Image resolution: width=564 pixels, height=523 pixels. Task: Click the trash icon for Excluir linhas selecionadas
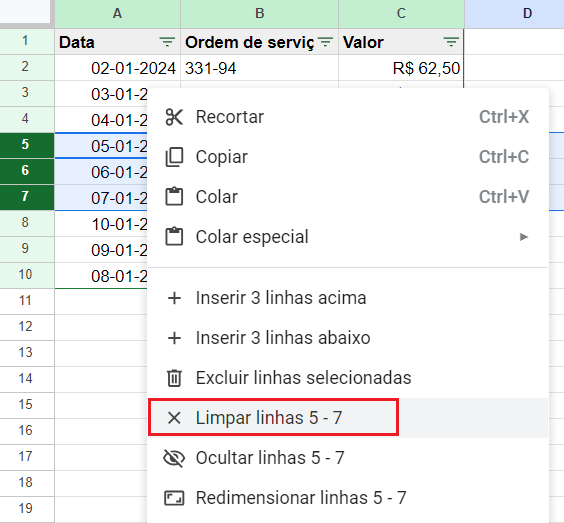(x=174, y=378)
